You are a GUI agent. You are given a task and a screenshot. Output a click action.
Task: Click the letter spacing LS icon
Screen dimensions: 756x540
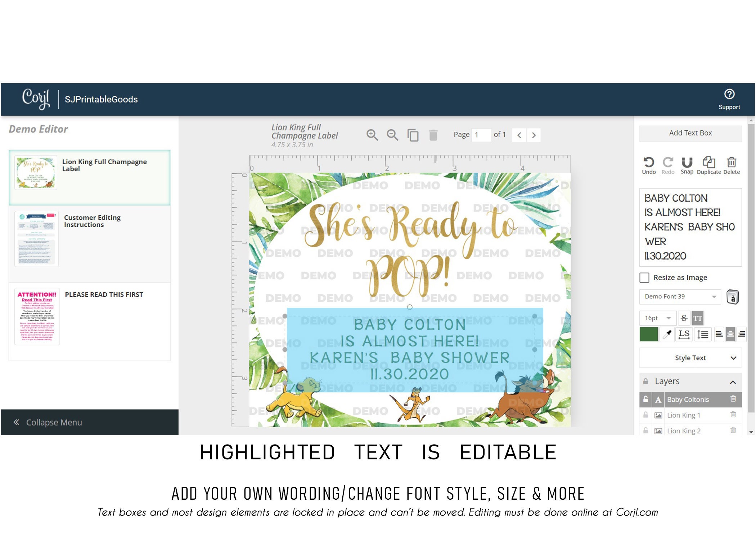tap(684, 334)
